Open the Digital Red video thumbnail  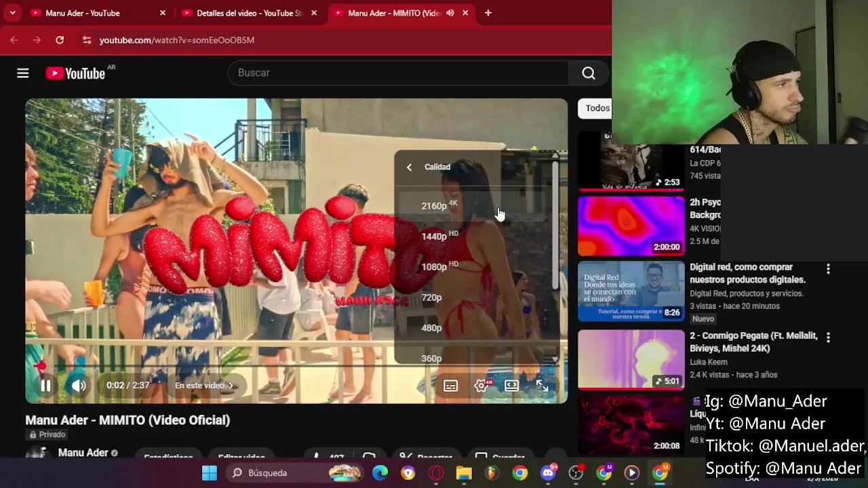tap(631, 291)
